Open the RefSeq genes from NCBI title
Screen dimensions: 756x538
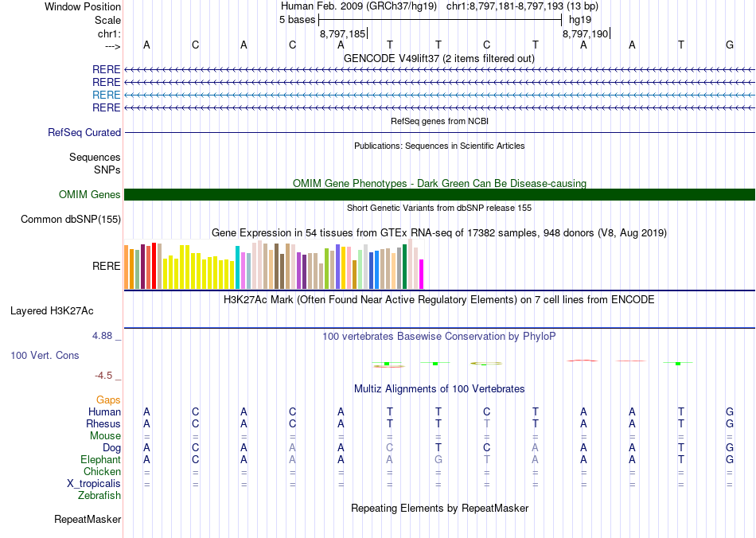click(439, 121)
